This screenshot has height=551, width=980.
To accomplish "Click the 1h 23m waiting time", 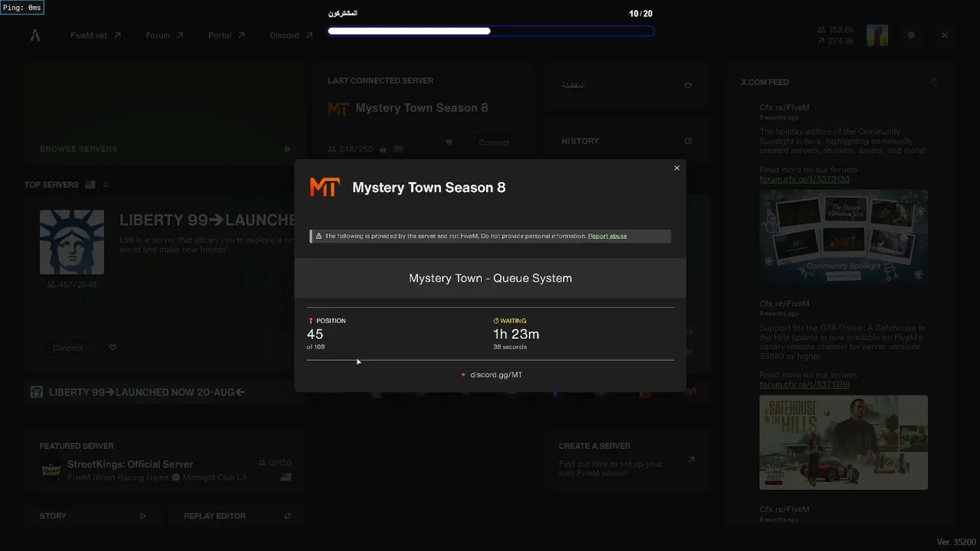I will tap(516, 334).
